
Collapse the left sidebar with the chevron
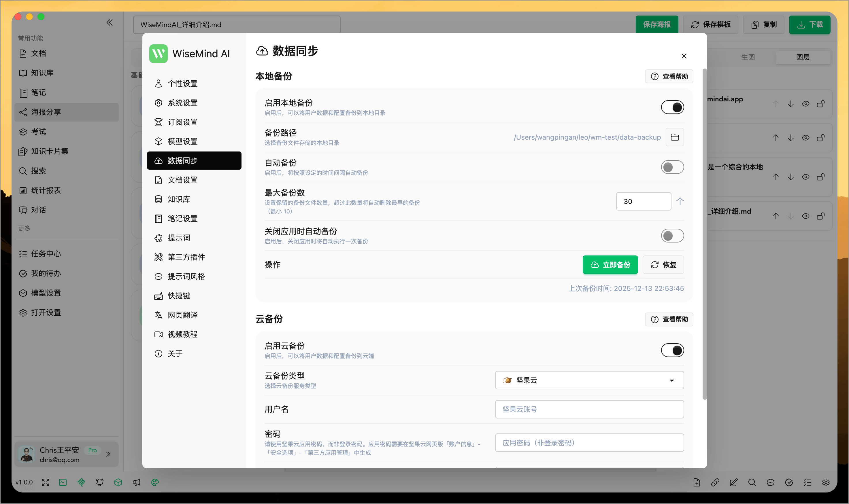(x=110, y=22)
